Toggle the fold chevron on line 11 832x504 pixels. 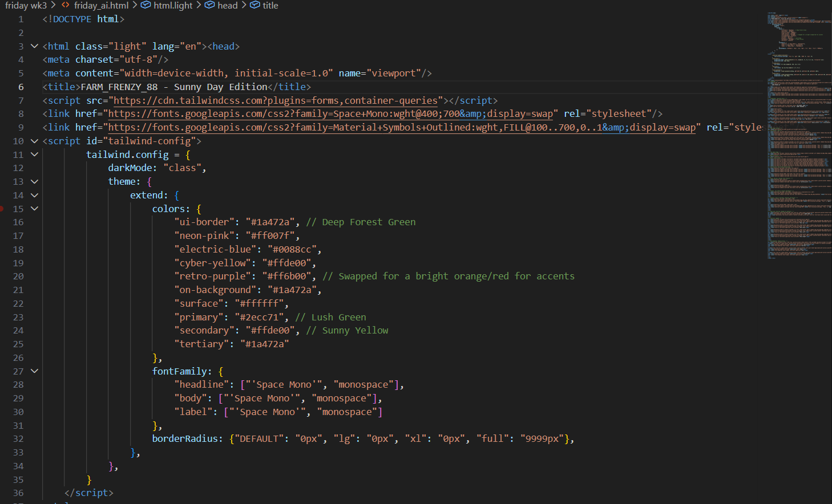[x=34, y=154]
